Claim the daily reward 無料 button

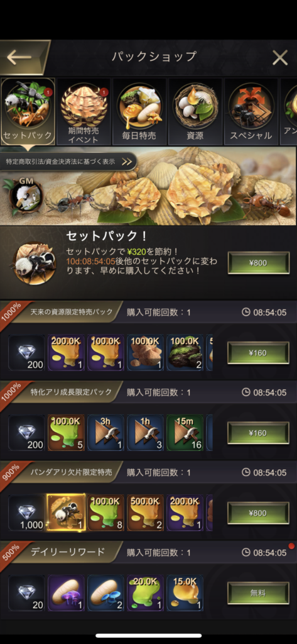click(x=259, y=593)
